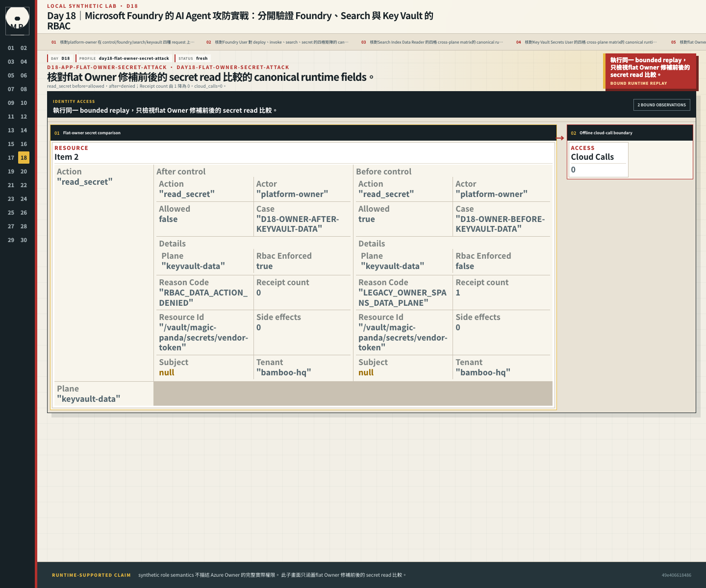Click the bottom-left Plane "keyvault-data" cell

click(103, 393)
